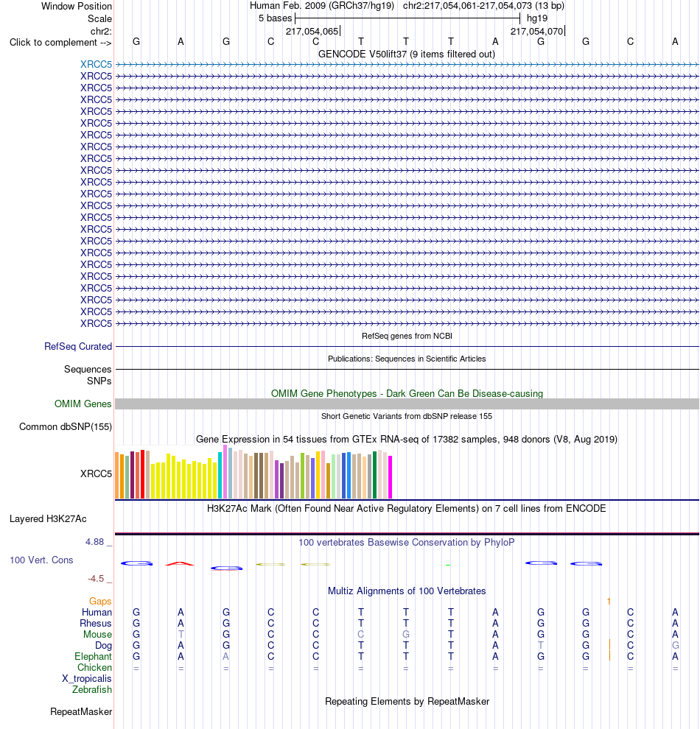Click the '5 bases' scale bar
The width and height of the screenshot is (700, 729).
pyautogui.click(x=407, y=18)
